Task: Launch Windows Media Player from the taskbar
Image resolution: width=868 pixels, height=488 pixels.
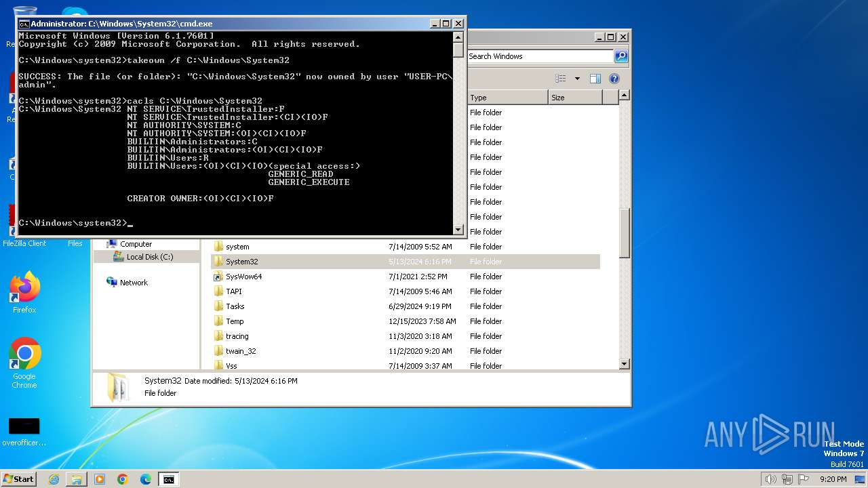Action: [x=100, y=479]
